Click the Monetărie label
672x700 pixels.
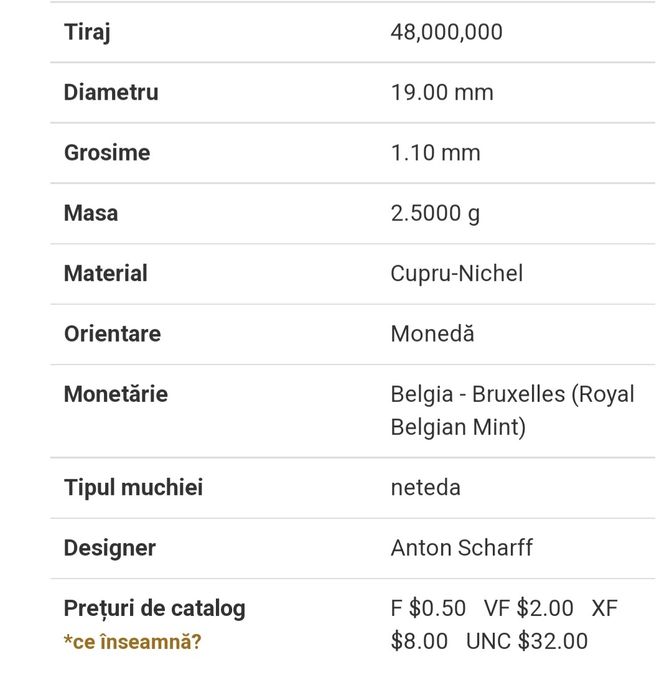click(x=116, y=394)
